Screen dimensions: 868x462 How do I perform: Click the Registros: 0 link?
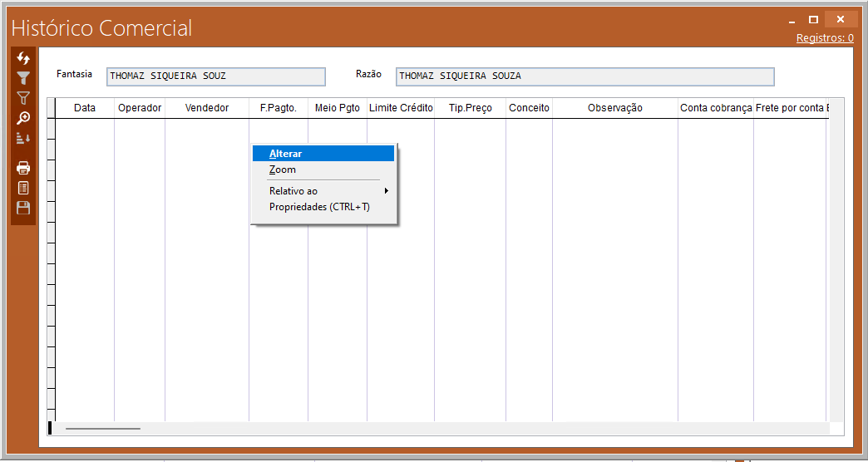point(824,37)
